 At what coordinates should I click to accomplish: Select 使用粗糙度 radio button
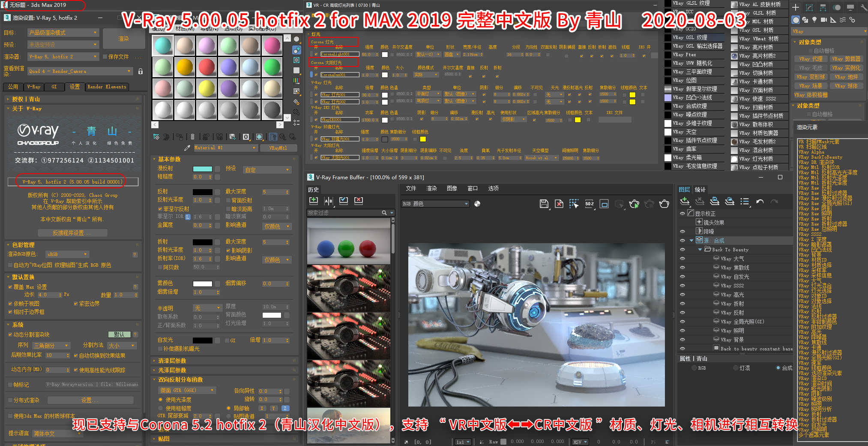(161, 408)
